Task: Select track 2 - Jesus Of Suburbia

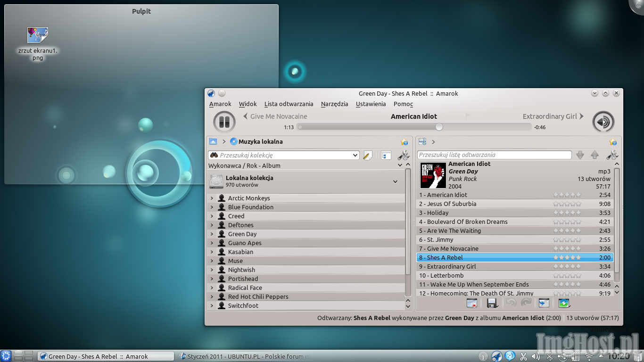Action: coord(515,204)
